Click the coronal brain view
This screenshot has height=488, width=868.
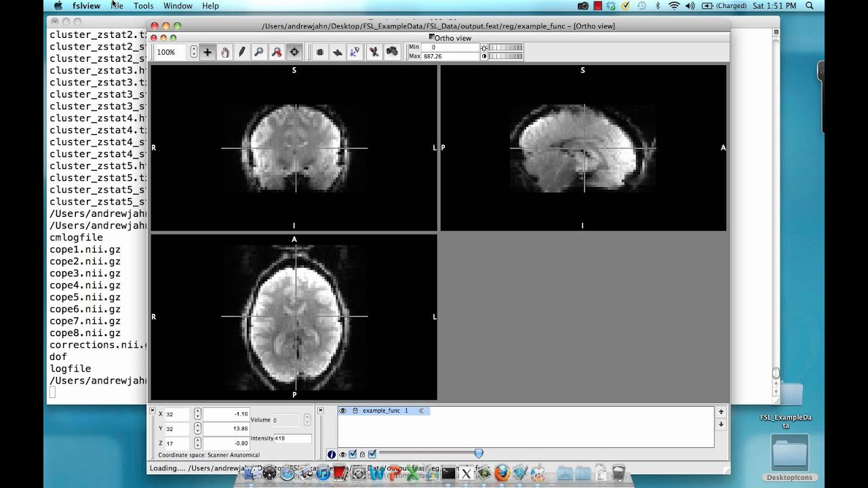pos(294,148)
